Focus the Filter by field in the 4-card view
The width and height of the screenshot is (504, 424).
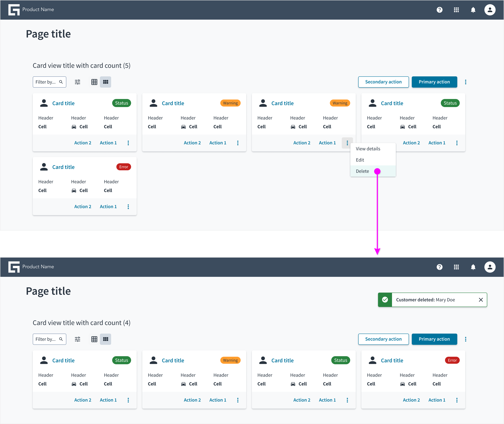[x=50, y=339]
